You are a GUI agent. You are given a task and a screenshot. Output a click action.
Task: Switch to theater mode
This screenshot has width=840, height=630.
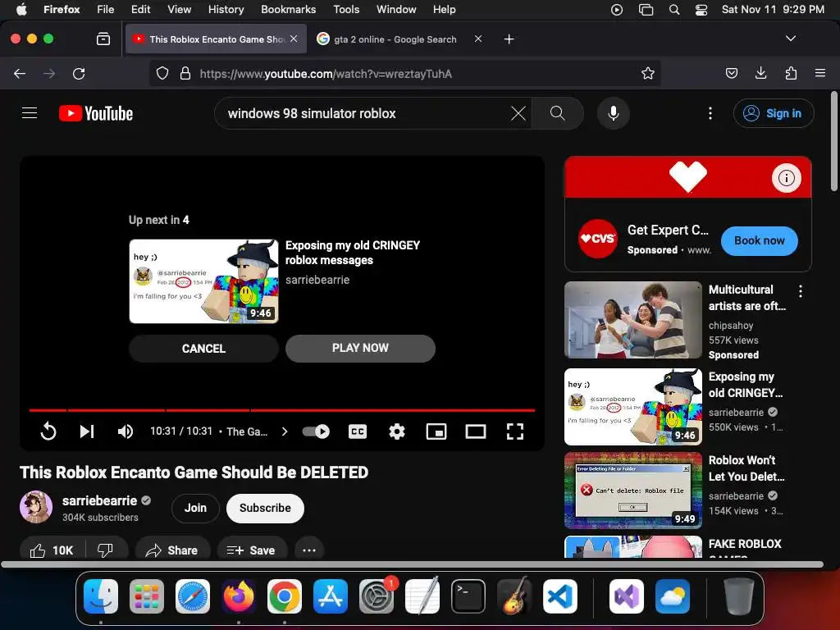[476, 431]
